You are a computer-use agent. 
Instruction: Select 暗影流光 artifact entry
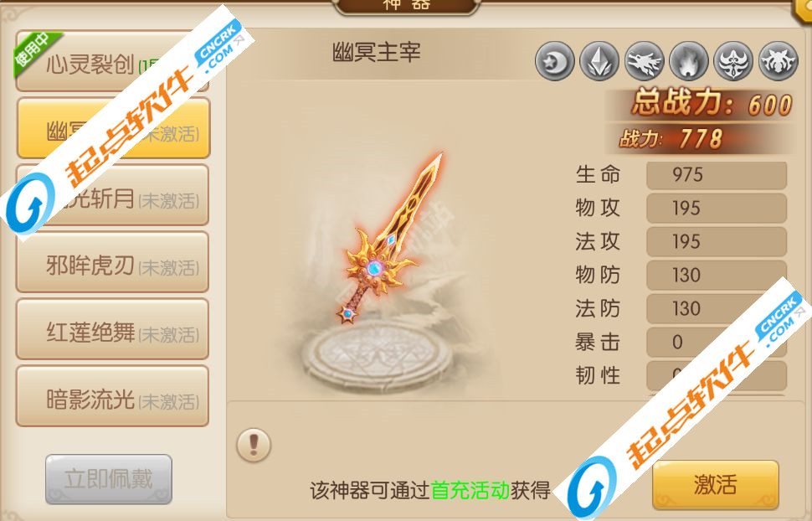tap(112, 396)
